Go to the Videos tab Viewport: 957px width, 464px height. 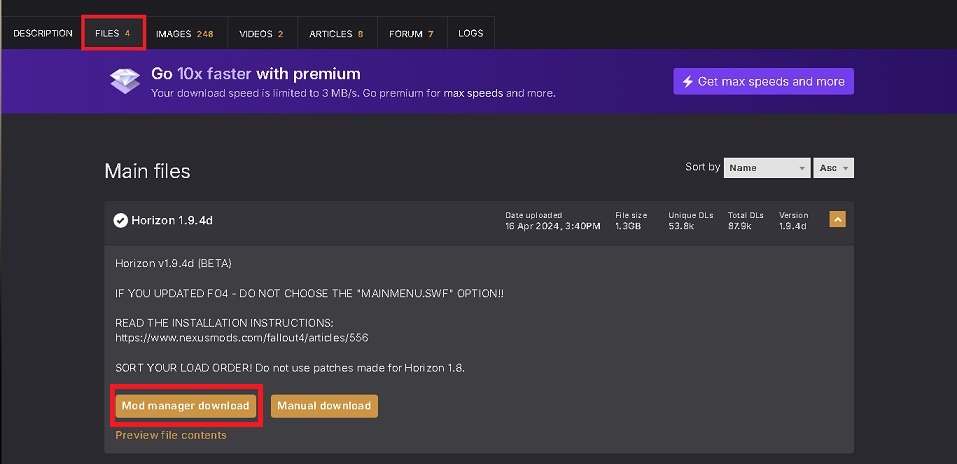[x=261, y=33]
